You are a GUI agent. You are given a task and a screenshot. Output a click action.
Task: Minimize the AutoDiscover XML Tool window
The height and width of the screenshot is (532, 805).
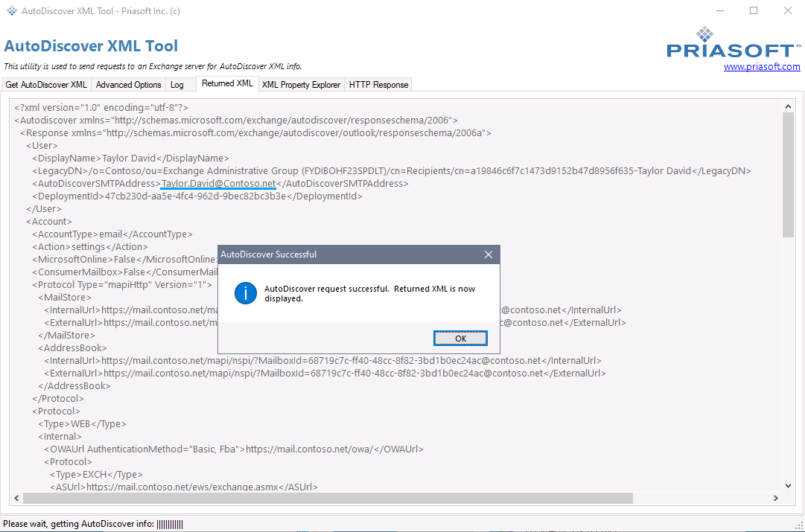pos(720,10)
